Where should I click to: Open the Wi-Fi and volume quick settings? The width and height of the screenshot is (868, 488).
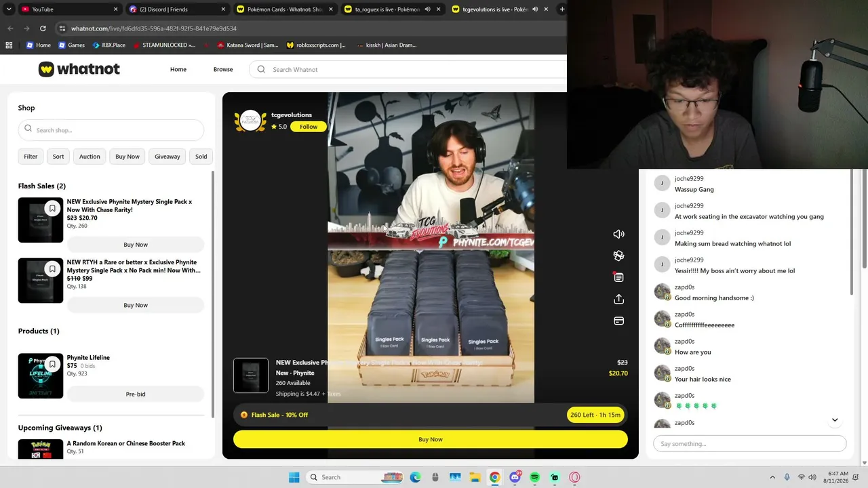[808, 477]
